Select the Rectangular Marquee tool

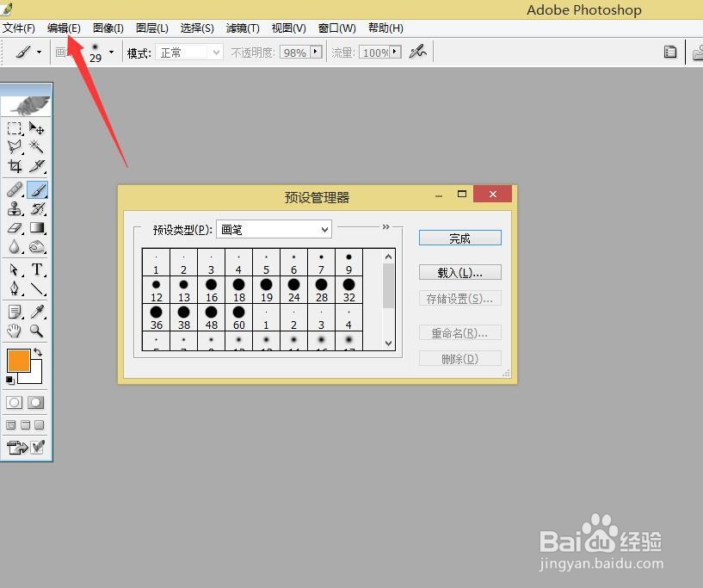(15, 129)
